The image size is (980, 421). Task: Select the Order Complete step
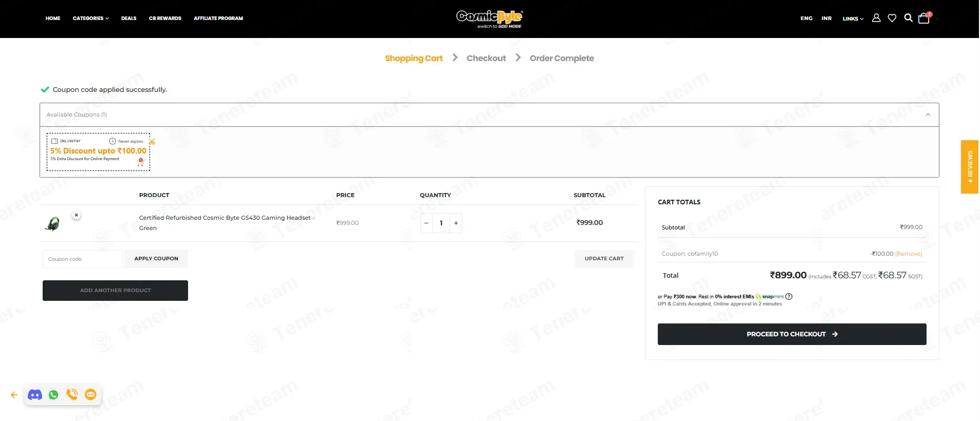(x=562, y=58)
